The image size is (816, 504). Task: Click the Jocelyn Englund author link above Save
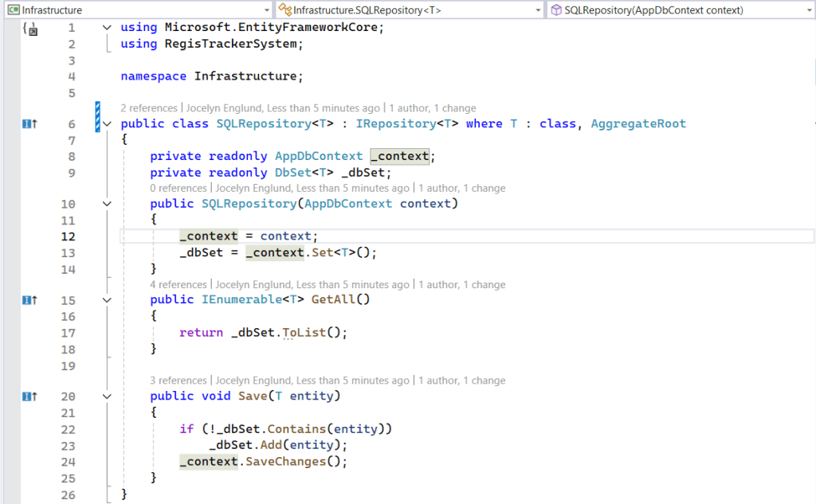pos(253,381)
